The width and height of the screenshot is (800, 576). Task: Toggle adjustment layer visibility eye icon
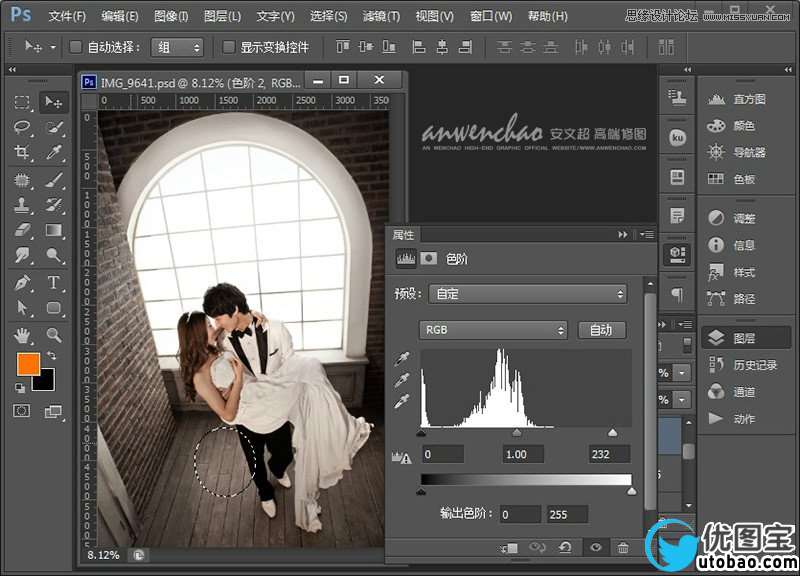tap(595, 548)
